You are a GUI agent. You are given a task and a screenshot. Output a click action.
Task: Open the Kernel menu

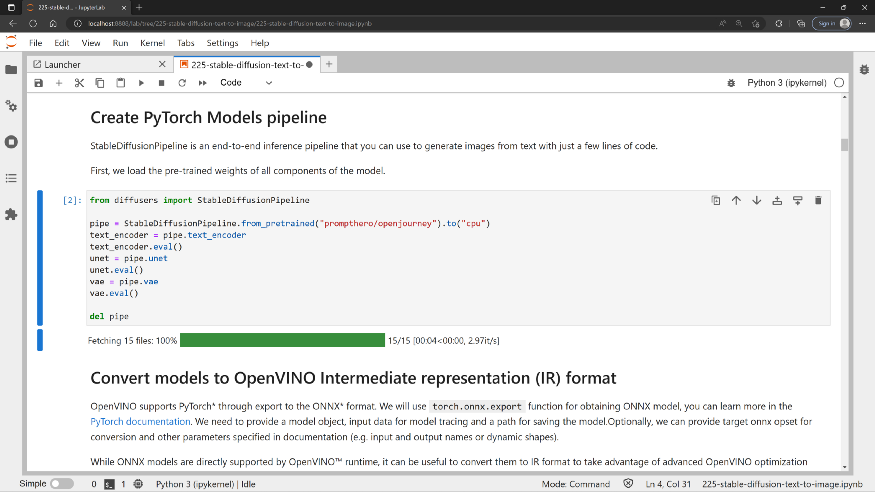152,43
